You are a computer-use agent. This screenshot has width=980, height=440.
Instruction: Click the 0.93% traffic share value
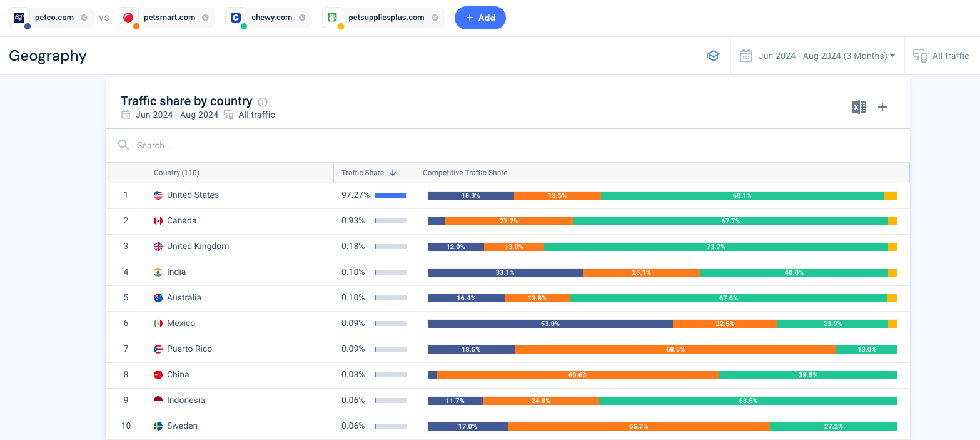click(353, 220)
